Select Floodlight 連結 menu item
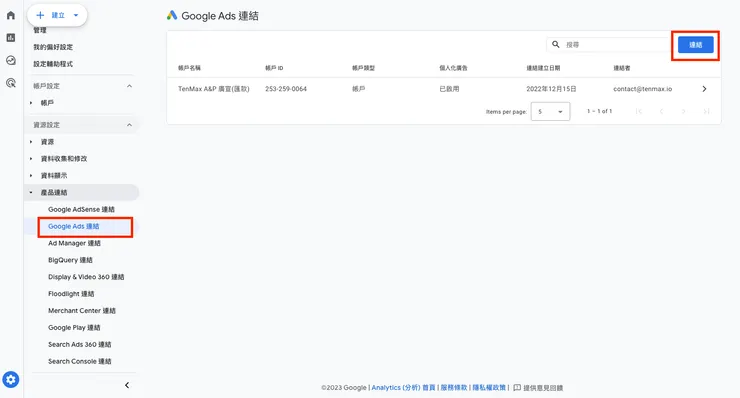This screenshot has height=398, width=740. pyautogui.click(x=71, y=294)
